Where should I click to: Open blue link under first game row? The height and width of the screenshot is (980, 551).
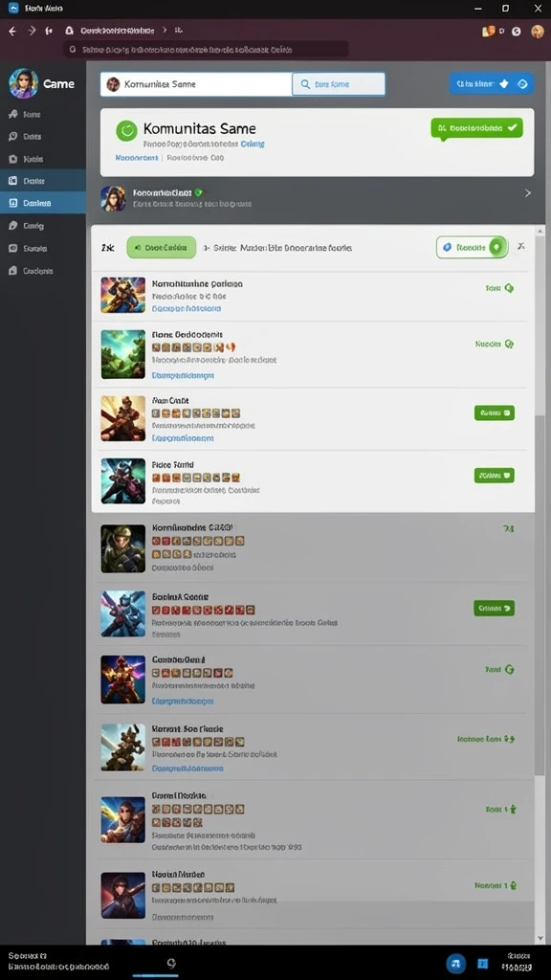pos(187,308)
